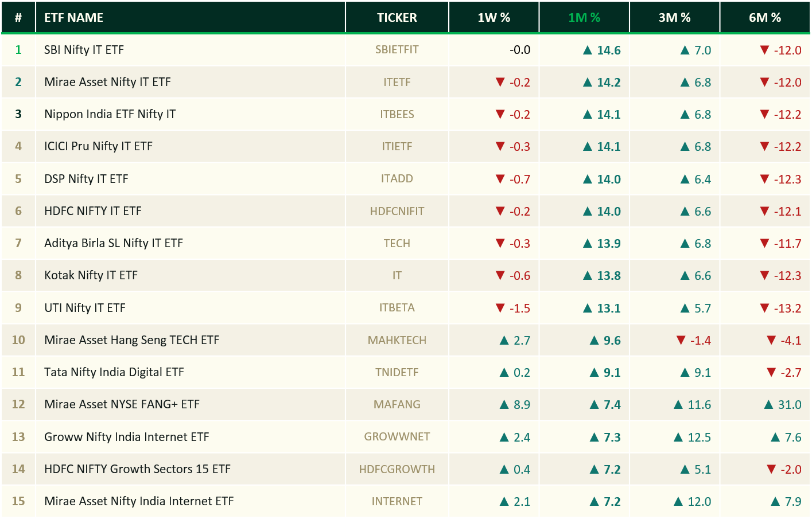Image resolution: width=812 pixels, height=519 pixels.
Task: Select Aditya Birla 6M value -11.7
Action: coord(780,243)
